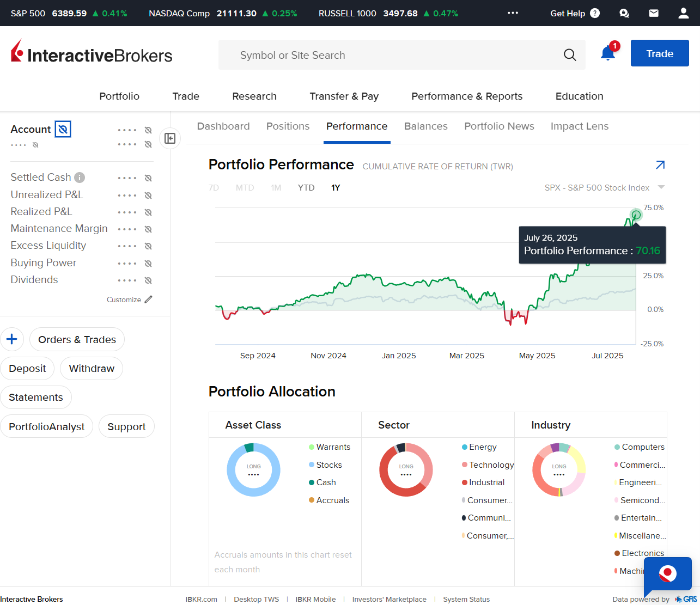Click the blue plus add button
Image resolution: width=700 pixels, height=605 pixels.
pos(12,339)
